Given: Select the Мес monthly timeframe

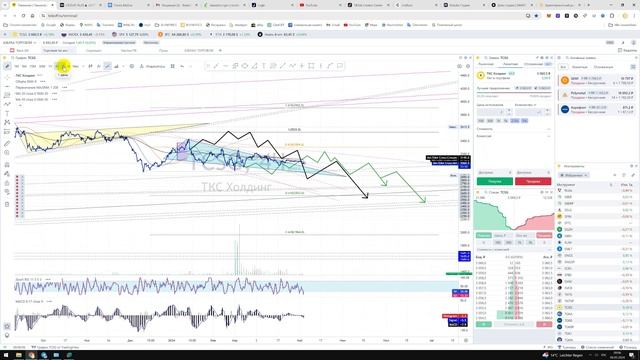Looking at the screenshot, I should coord(76,66).
